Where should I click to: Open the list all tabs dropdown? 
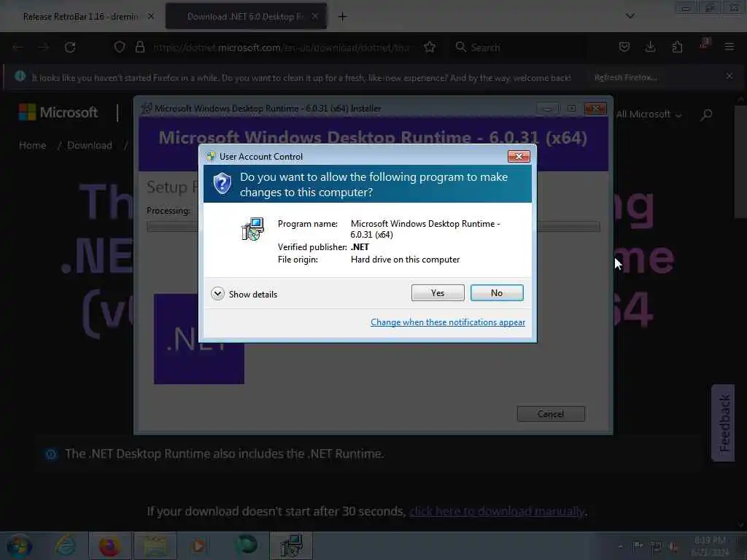[x=630, y=16]
